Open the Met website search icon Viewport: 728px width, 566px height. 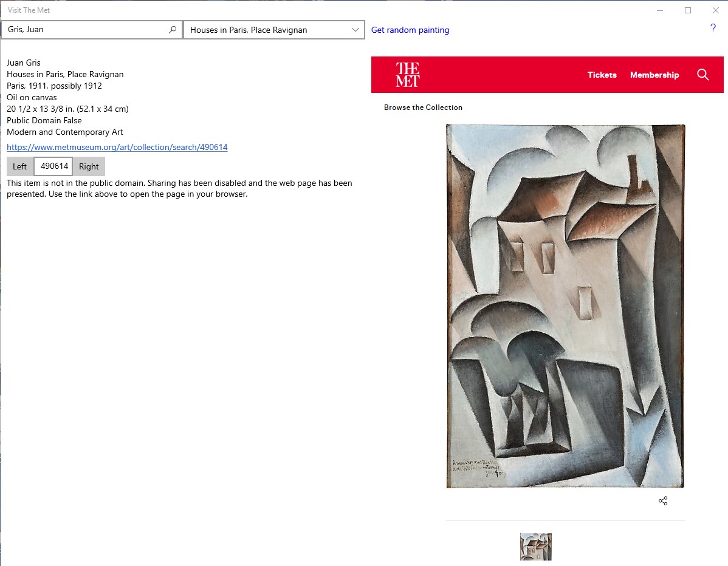point(702,75)
